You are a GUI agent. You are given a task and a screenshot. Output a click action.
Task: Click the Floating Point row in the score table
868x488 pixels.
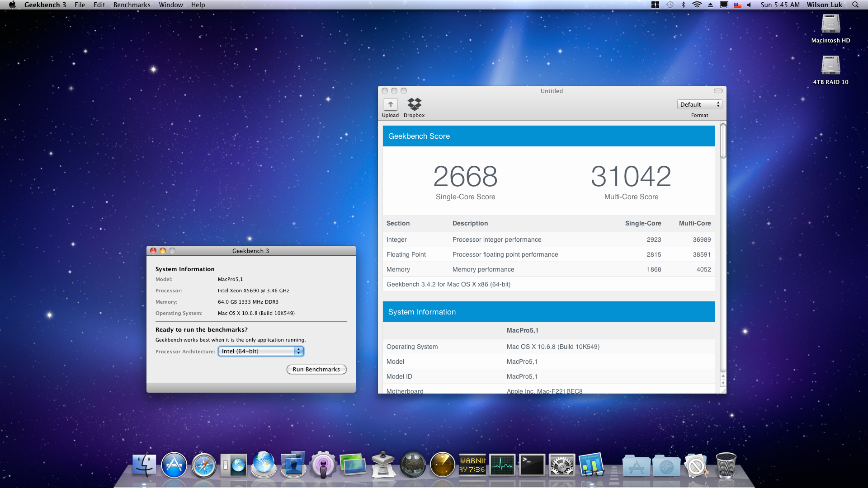coord(548,254)
